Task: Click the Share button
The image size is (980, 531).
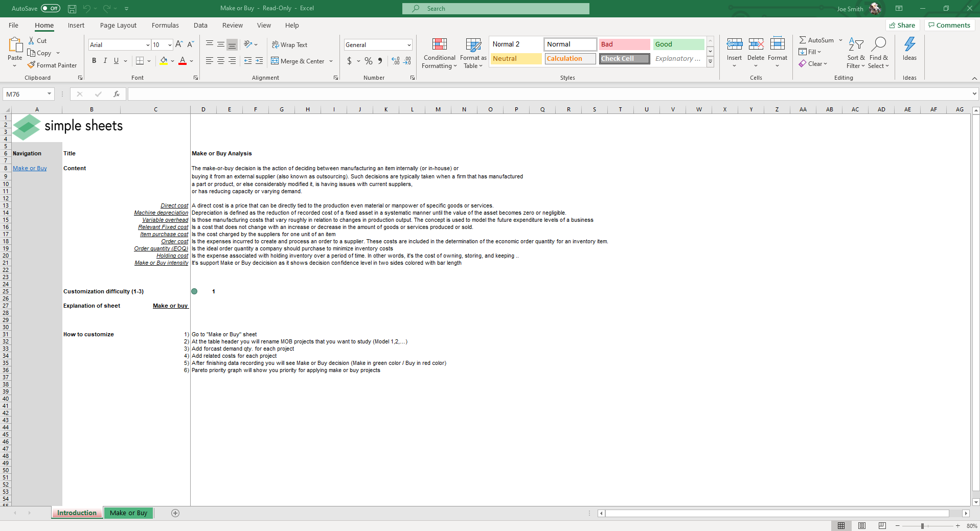Action: click(903, 25)
